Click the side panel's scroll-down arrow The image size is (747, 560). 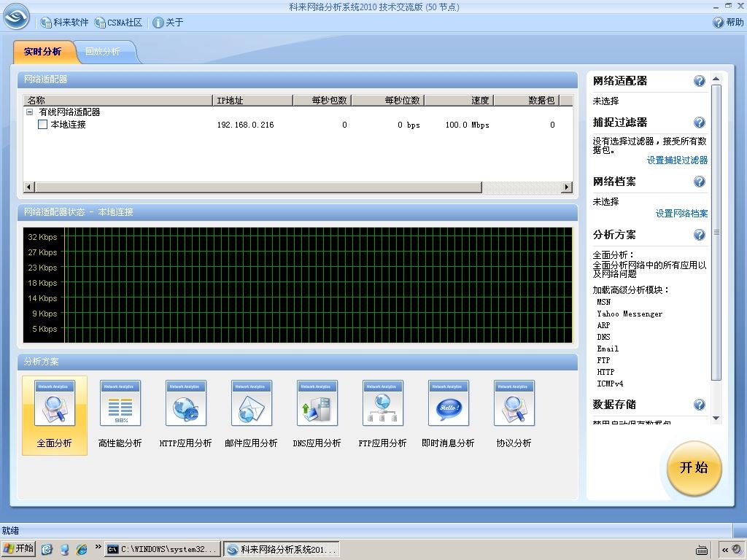coord(716,418)
